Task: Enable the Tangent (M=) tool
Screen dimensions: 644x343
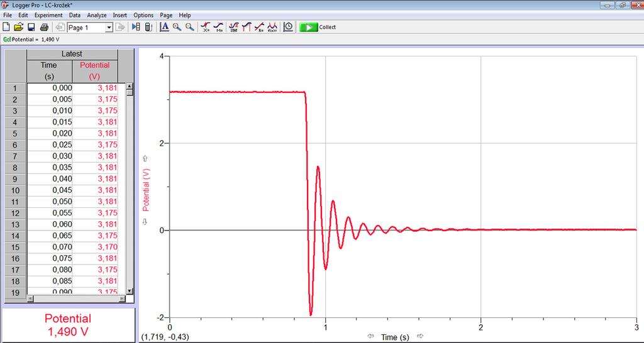Action: [218, 27]
